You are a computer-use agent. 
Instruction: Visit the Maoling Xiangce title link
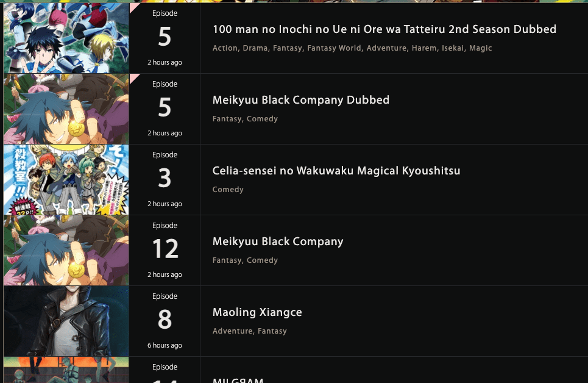pyautogui.click(x=257, y=312)
